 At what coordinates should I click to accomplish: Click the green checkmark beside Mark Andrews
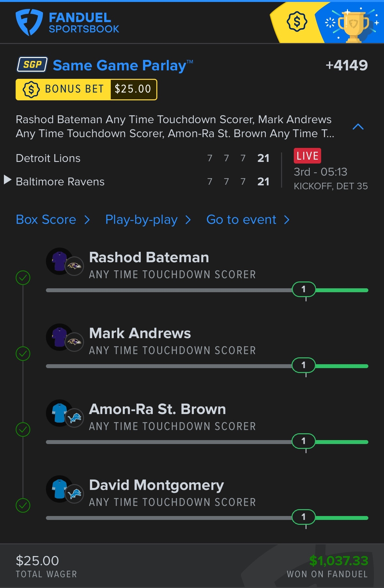click(x=23, y=354)
